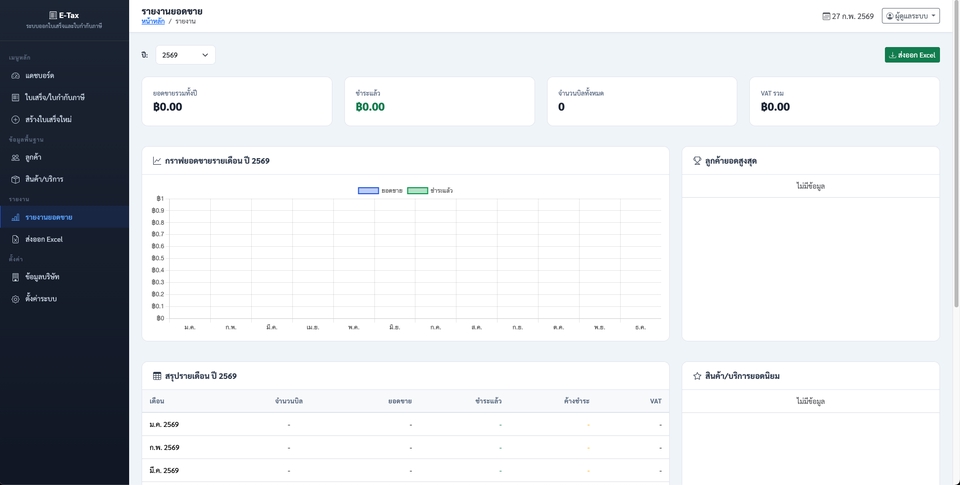
Task: Click the company info building icon
Action: pyautogui.click(x=15, y=277)
